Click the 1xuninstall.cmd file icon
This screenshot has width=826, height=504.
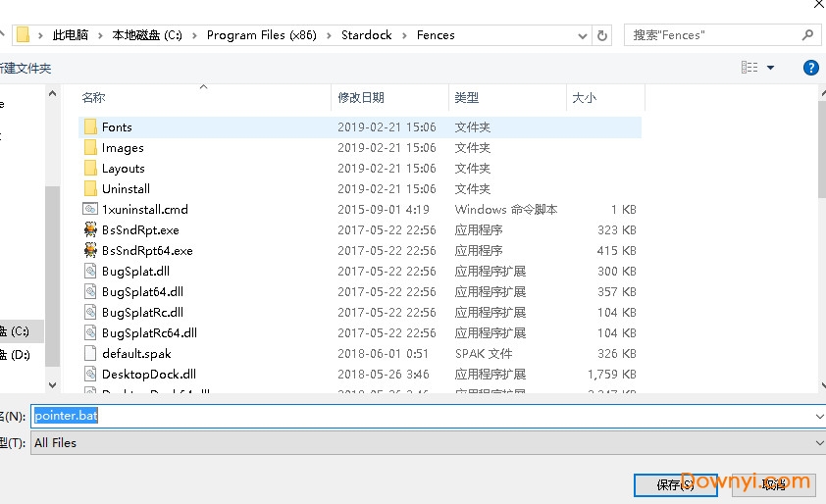90,209
